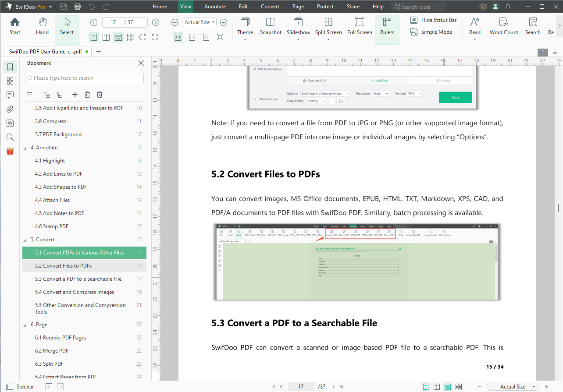Open the Search tool in ribbon
The width and height of the screenshot is (563, 392).
tap(533, 27)
